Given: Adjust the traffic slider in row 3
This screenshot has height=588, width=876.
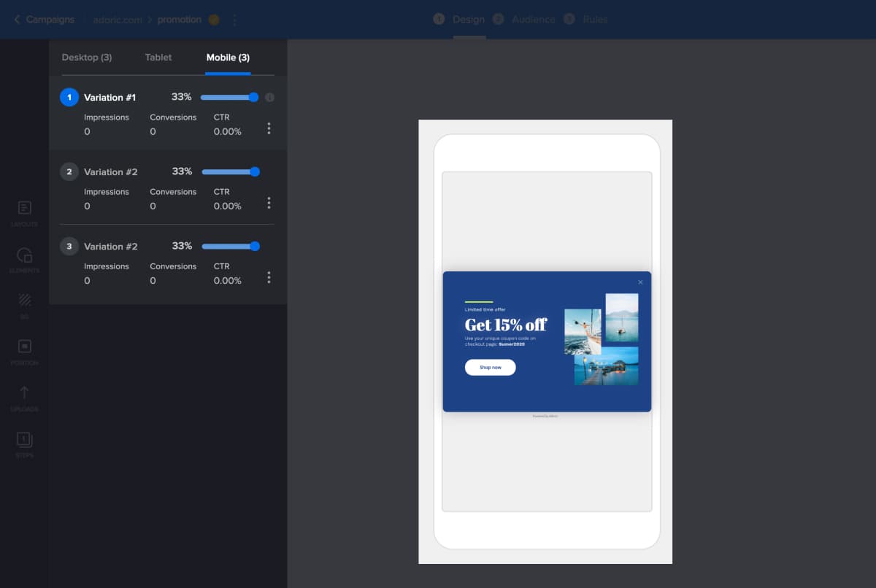Looking at the screenshot, I should [231, 246].
